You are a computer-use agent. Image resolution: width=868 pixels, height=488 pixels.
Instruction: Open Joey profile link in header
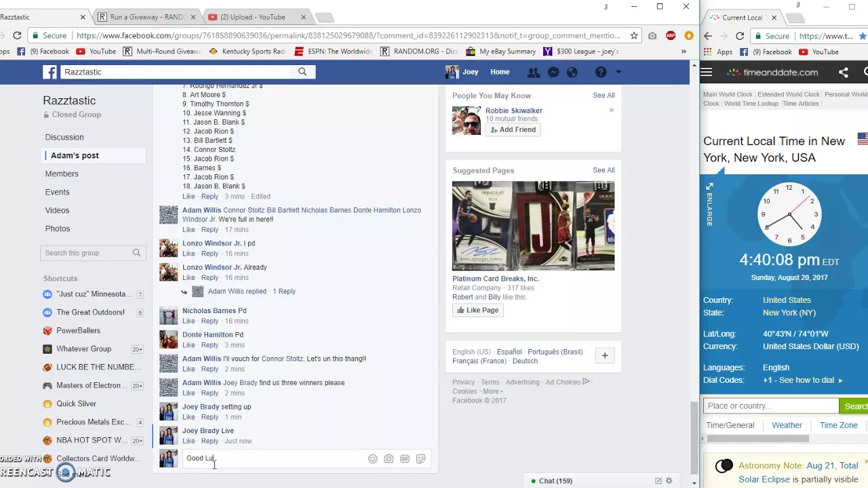[x=462, y=72]
